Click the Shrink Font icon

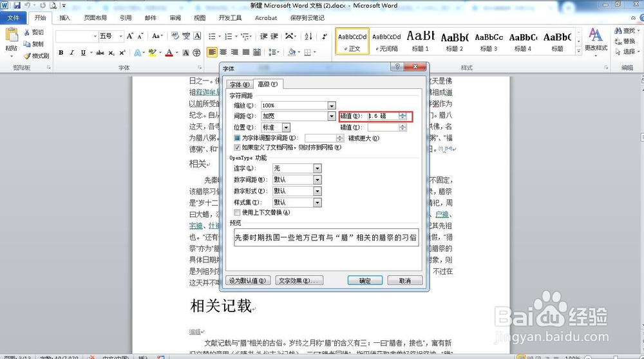140,36
